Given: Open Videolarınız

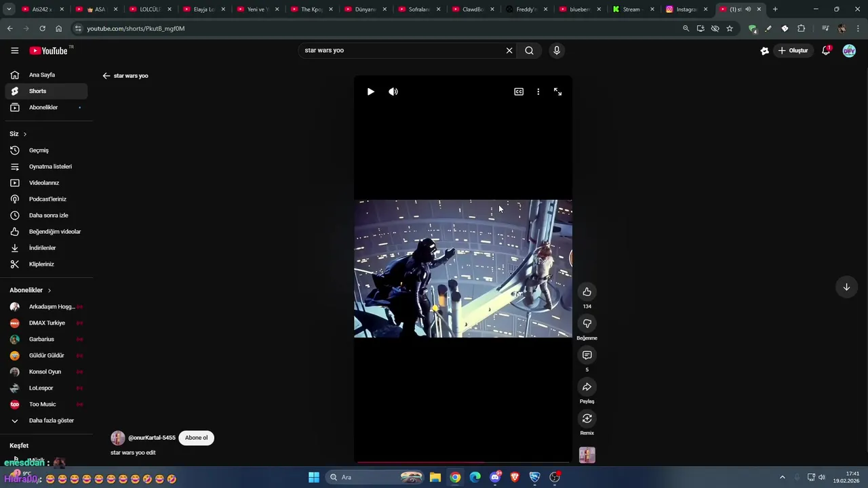Looking at the screenshot, I should pyautogui.click(x=46, y=183).
